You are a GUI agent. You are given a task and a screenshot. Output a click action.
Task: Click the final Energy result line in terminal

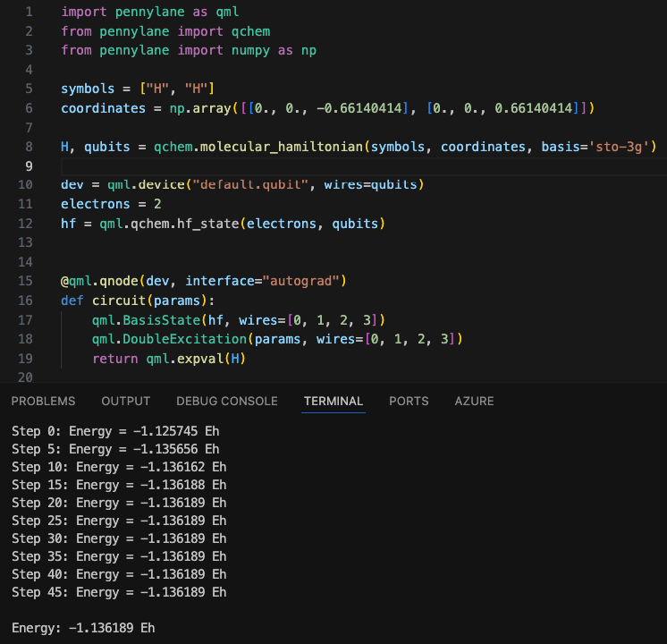(x=83, y=628)
